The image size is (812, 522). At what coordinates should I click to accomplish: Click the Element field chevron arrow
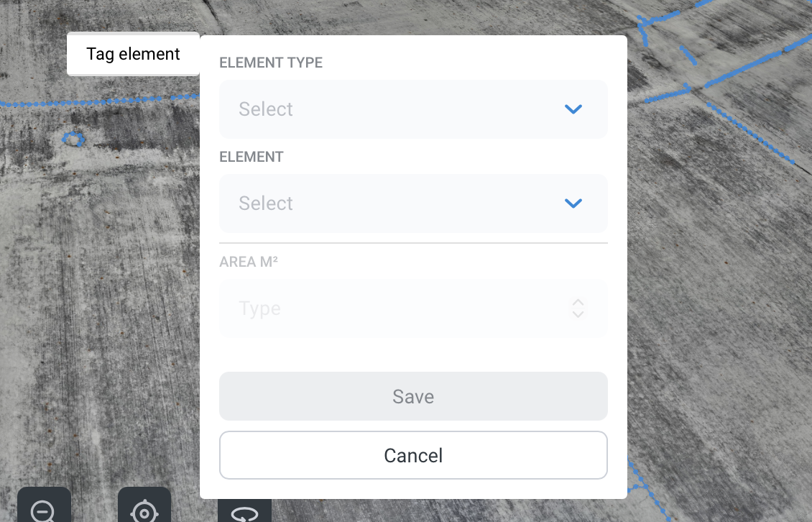click(x=573, y=203)
